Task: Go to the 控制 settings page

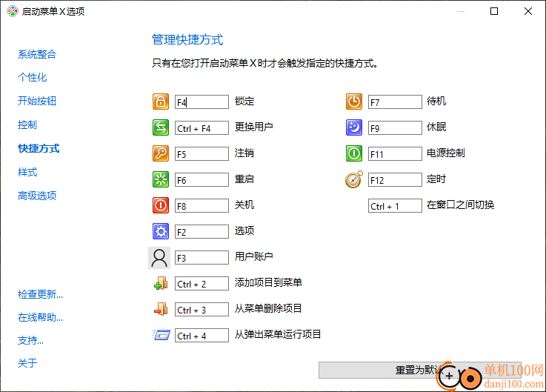Action: point(27,124)
